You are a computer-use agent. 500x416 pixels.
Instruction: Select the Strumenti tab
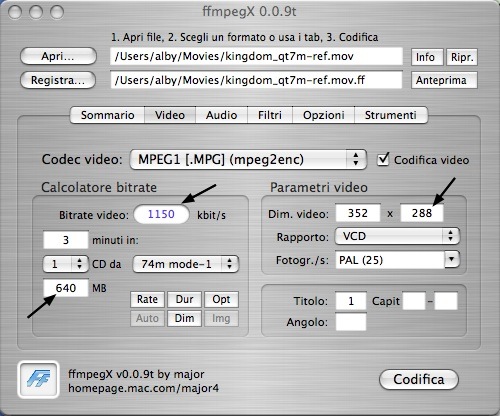pos(390,115)
